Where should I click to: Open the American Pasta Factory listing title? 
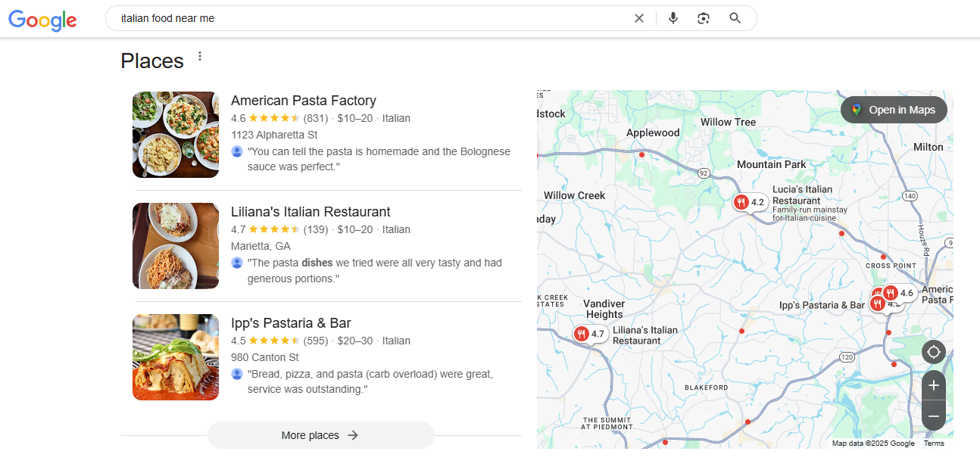[x=304, y=101]
